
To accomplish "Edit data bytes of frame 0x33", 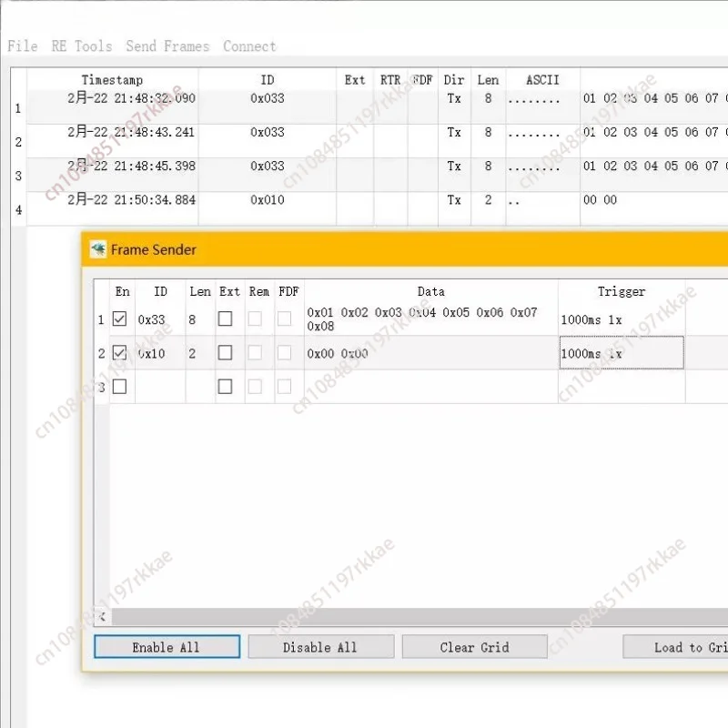I will (x=430, y=319).
